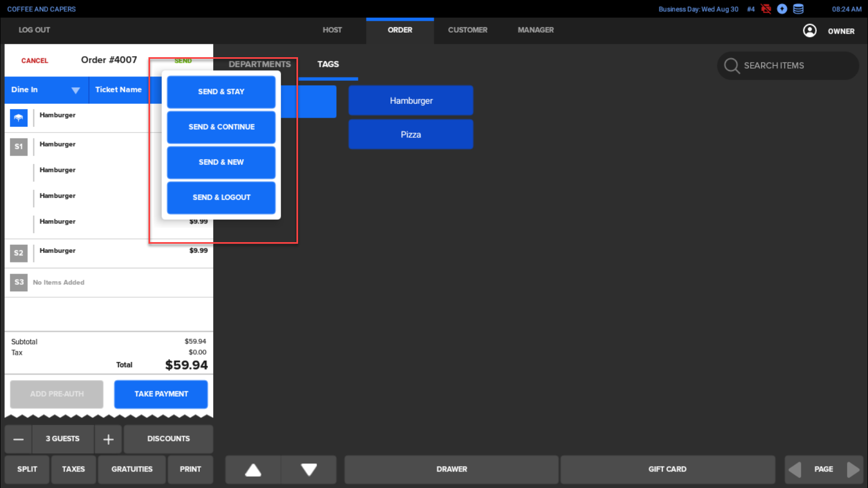Decrease guest count with minus button
Viewport: 868px width, 488px height.
coord(19,439)
